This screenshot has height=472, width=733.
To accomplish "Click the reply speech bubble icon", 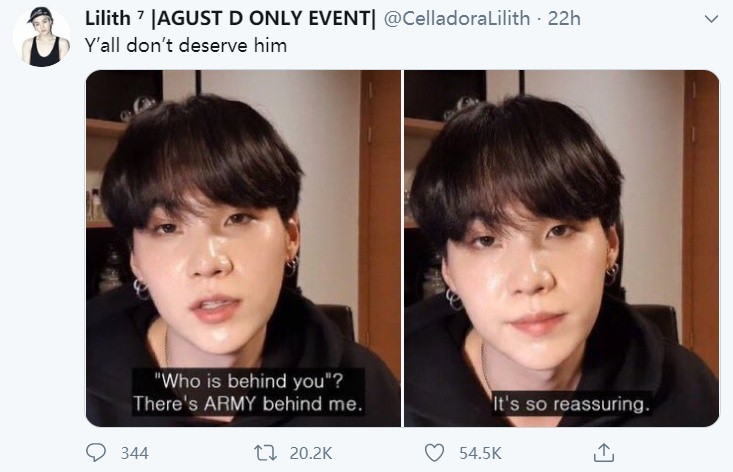I will coord(96,452).
